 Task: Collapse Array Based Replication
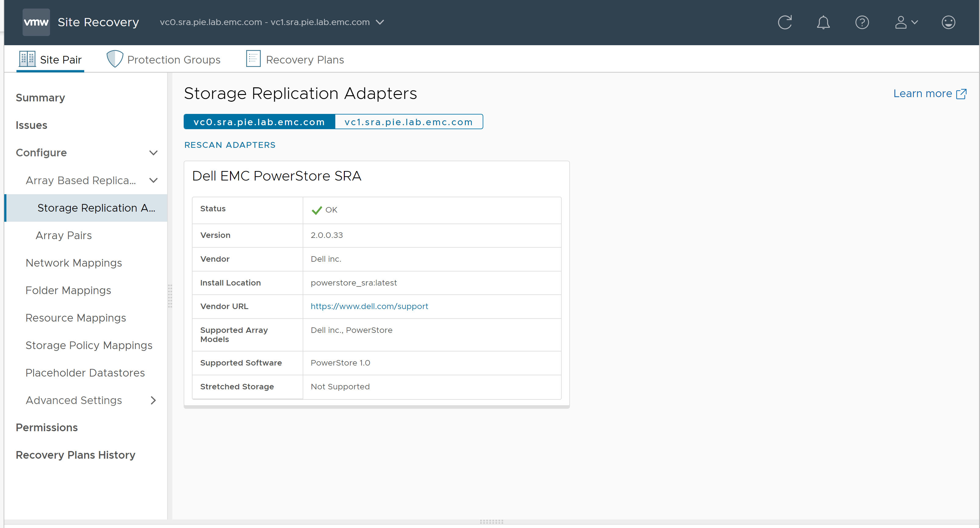tap(153, 180)
